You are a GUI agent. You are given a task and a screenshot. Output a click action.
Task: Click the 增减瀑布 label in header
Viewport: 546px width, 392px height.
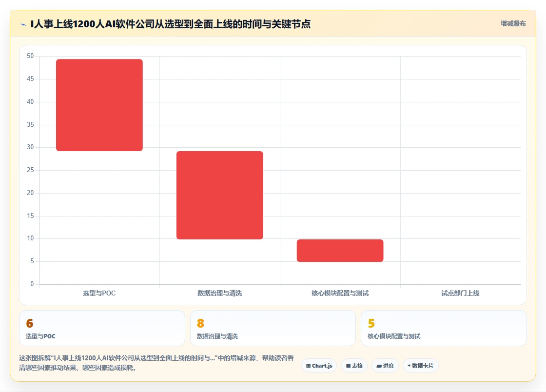tap(513, 24)
